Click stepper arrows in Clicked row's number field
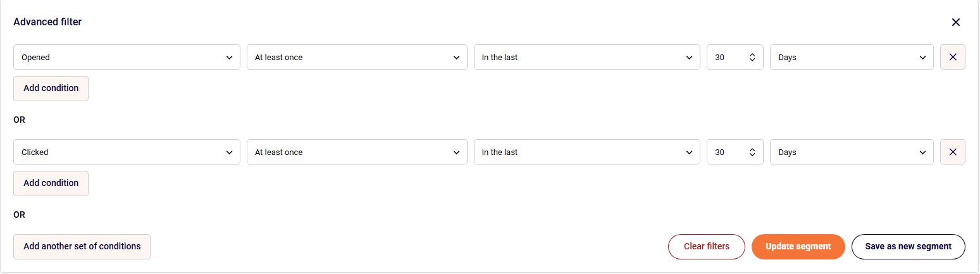 pyautogui.click(x=752, y=152)
